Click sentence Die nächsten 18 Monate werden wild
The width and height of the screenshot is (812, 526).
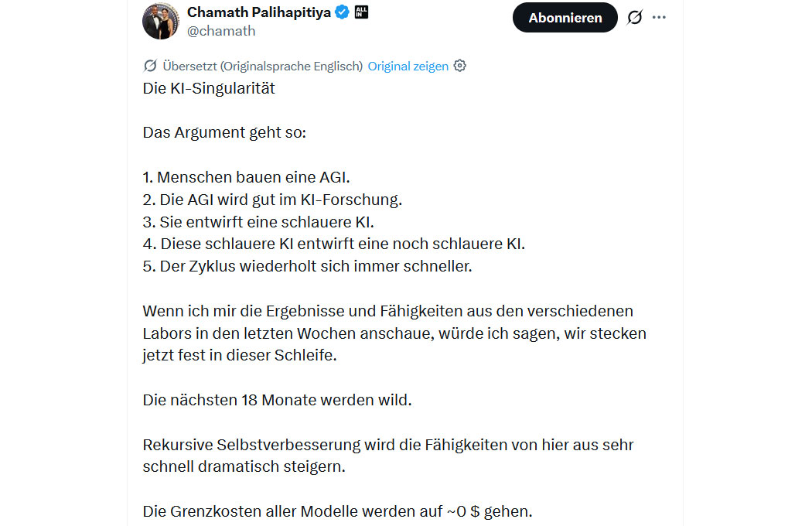278,400
